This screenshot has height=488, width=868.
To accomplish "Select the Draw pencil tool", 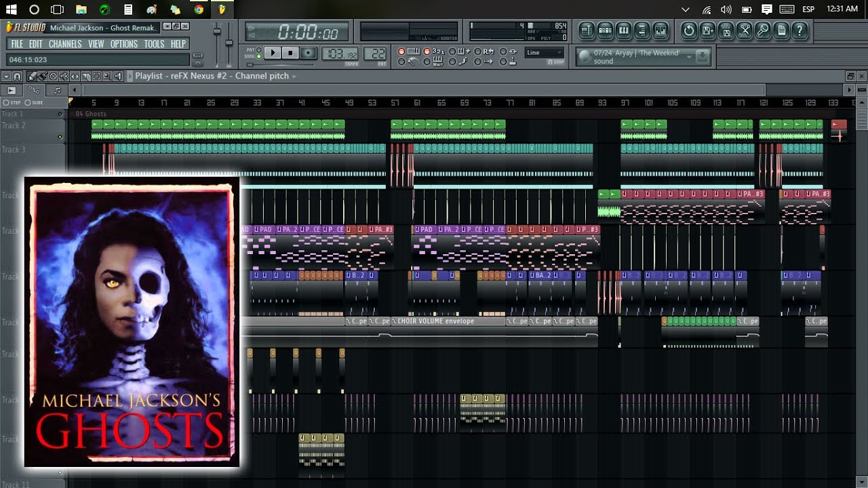I will pos(32,76).
